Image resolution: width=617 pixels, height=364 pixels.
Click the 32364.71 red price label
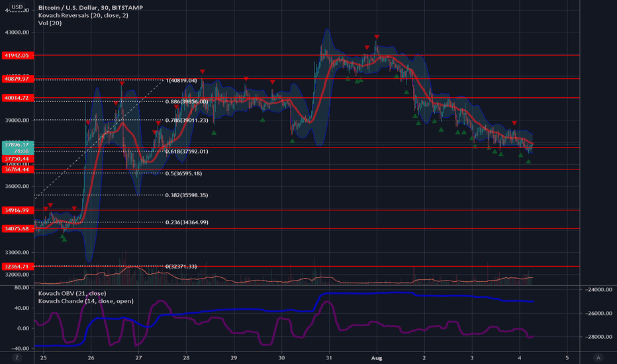(x=18, y=267)
